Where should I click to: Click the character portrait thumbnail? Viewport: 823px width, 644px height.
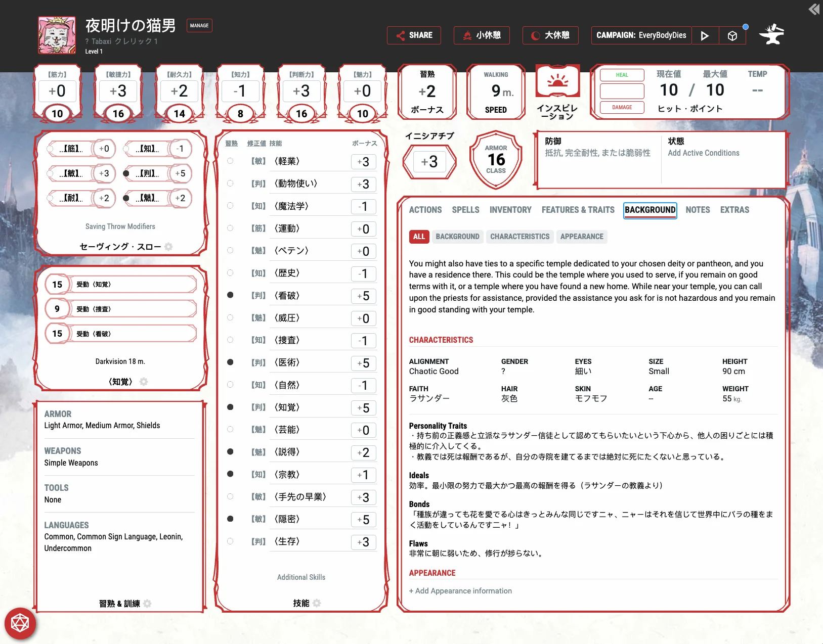57,35
